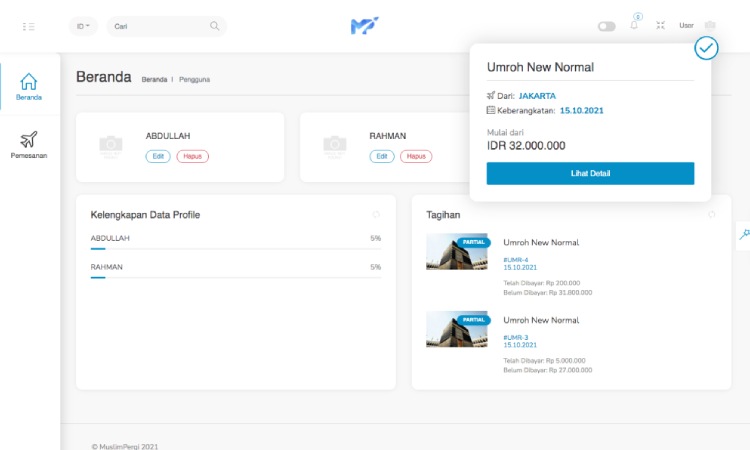The width and height of the screenshot is (750, 450).
Task: Click Umroh New Normal title for #UMR-4
Action: [x=541, y=242]
